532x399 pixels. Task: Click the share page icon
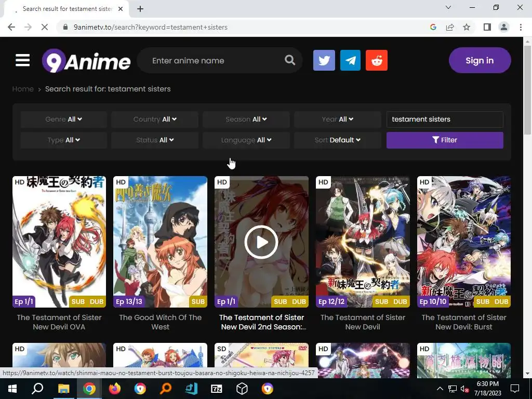coord(450,27)
